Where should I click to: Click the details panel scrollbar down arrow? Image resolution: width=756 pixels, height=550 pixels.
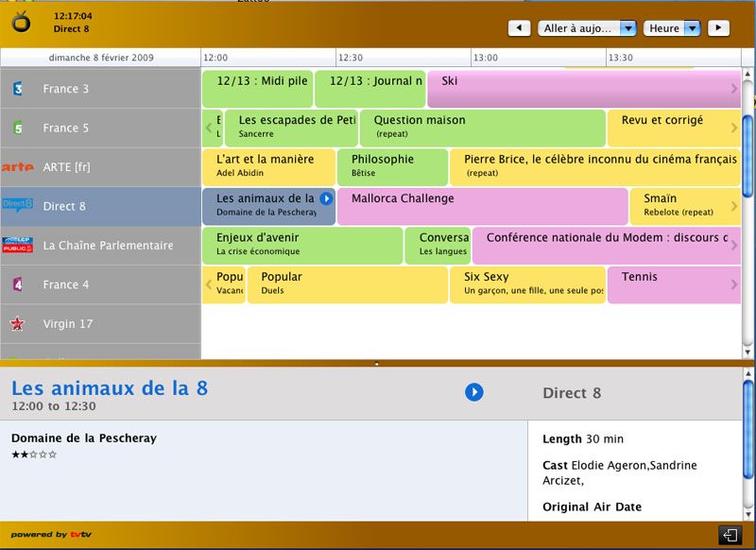tap(748, 514)
